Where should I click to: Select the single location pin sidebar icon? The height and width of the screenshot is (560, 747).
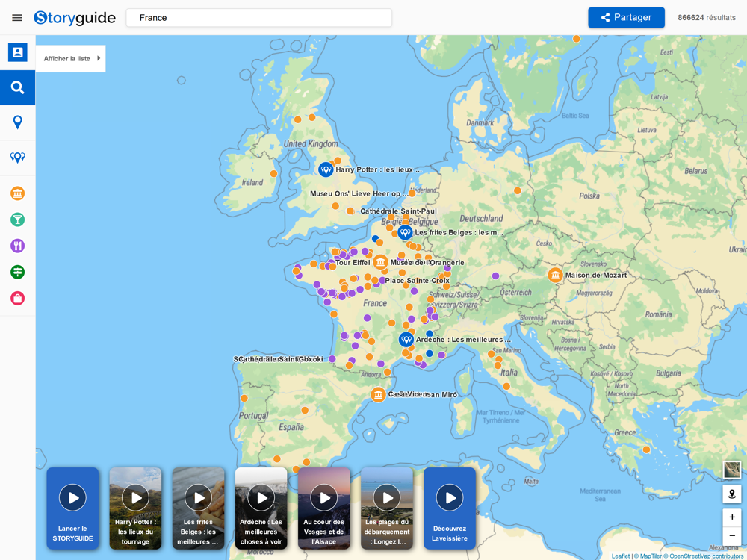18,122
